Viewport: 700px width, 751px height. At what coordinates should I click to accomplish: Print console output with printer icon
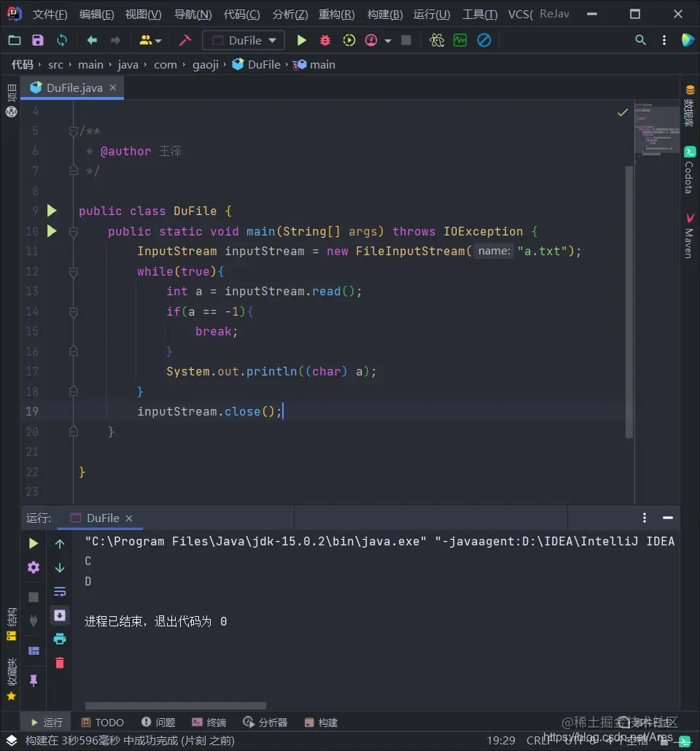point(60,639)
